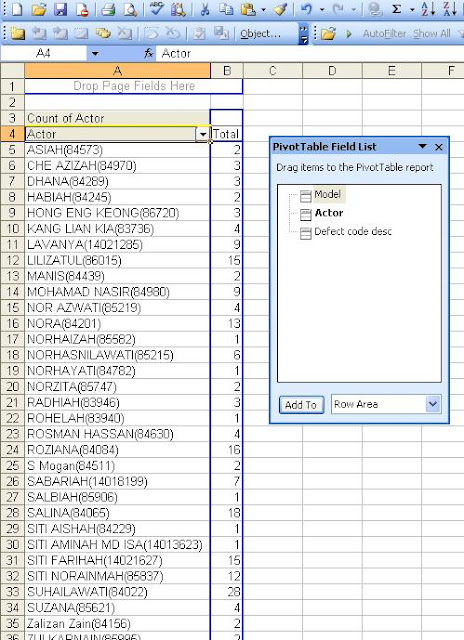Screen dimensions: 464x640
Task: Open the Row Area dropdown
Action: pyautogui.click(x=433, y=404)
